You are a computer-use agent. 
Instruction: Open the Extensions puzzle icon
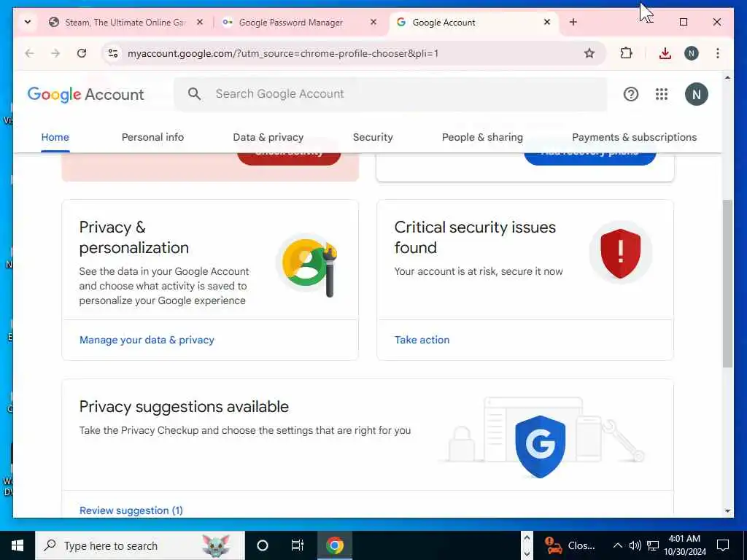(x=626, y=53)
